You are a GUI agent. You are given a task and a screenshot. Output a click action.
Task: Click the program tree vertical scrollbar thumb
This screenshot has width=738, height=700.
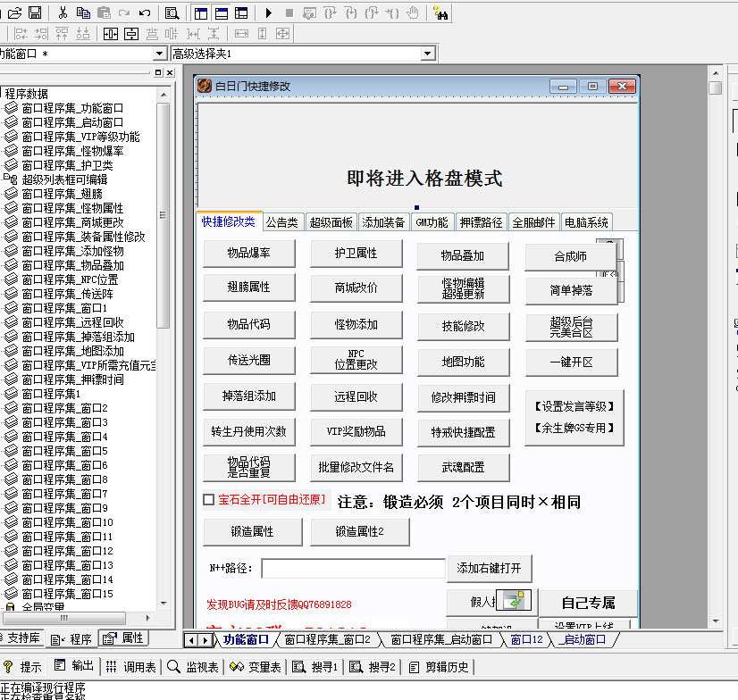click(x=163, y=215)
